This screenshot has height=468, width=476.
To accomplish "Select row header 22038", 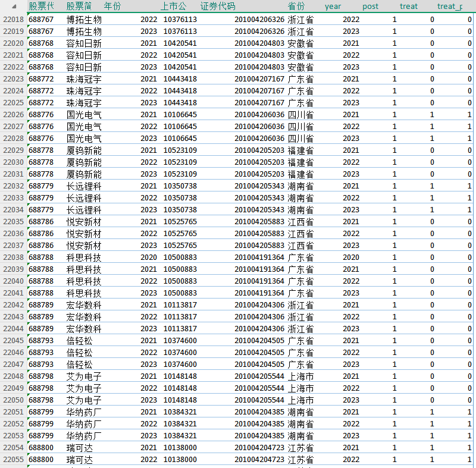I will point(13,257).
